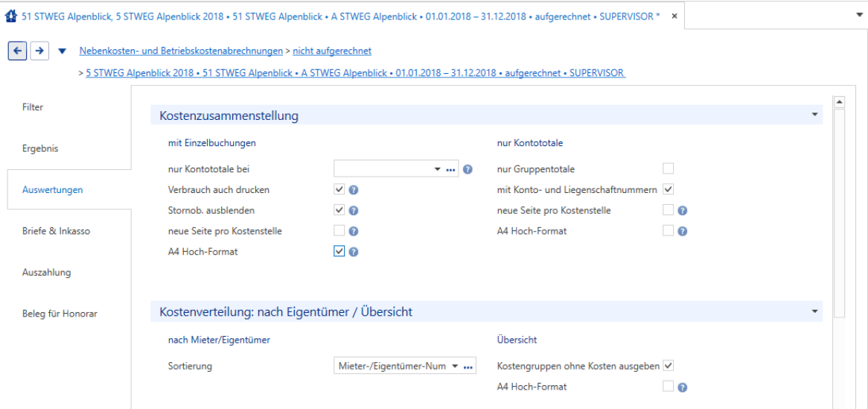Viewport: 868px width, 409px height.
Task: Switch to the Ergebnis tab
Action: 40,148
